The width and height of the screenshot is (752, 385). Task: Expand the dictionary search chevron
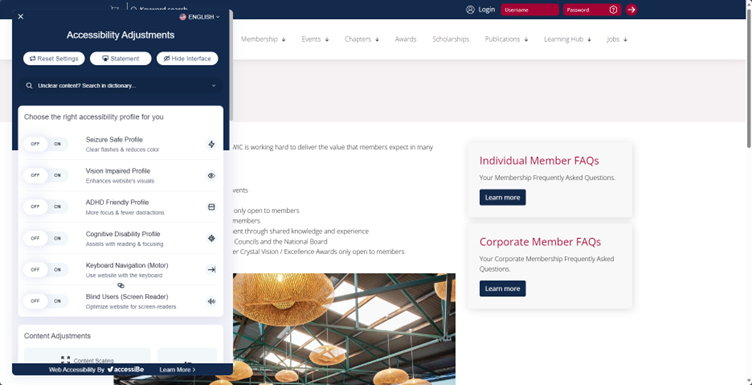click(213, 86)
